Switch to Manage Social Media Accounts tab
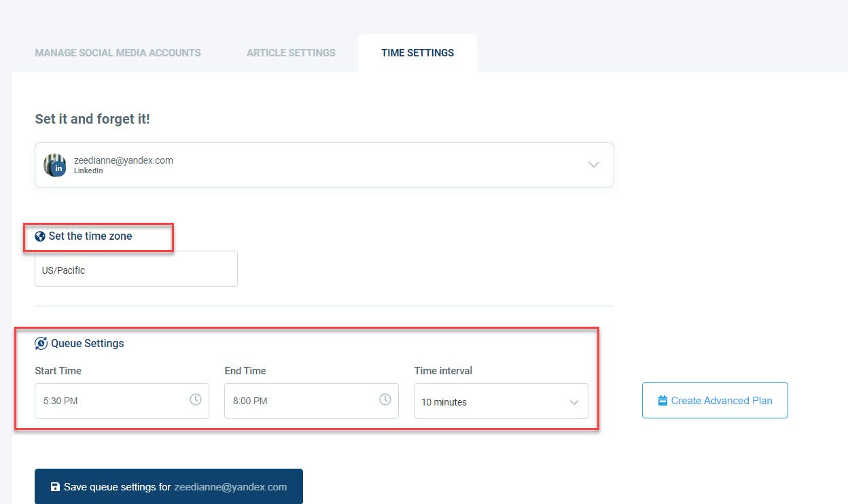This screenshot has width=848, height=504. point(118,52)
